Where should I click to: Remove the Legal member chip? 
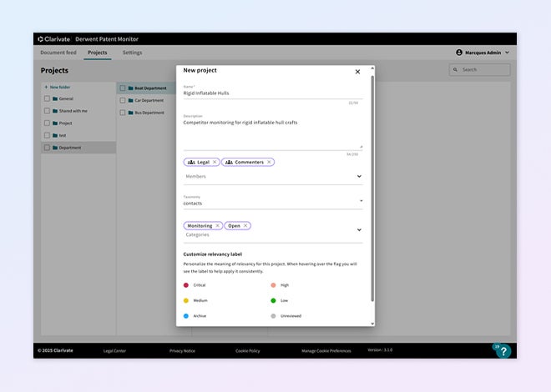215,162
